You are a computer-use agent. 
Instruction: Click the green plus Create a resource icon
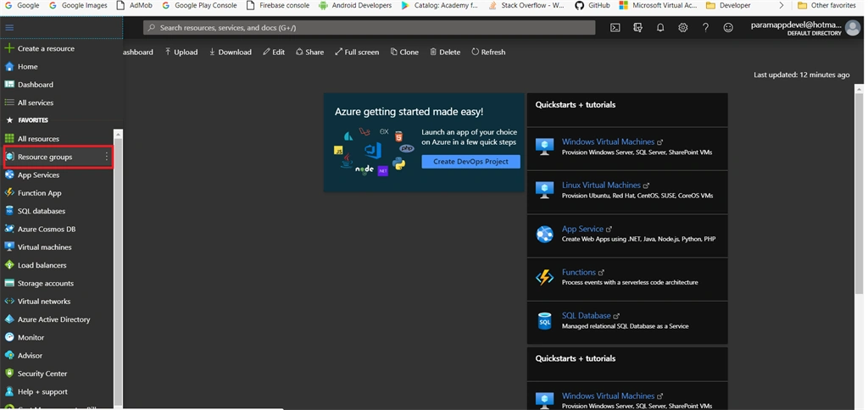coord(8,48)
